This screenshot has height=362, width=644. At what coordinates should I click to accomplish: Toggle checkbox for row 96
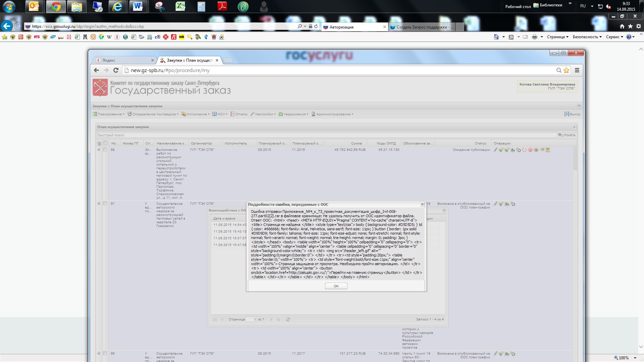pos(105,353)
